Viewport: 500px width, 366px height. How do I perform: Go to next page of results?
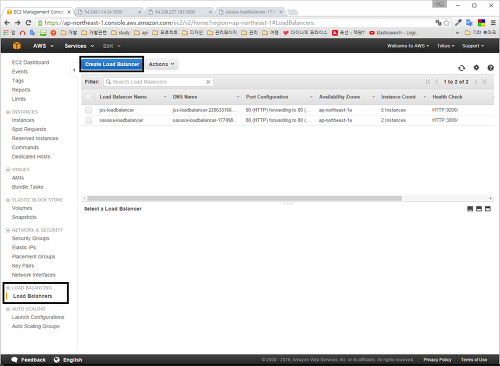(x=476, y=82)
